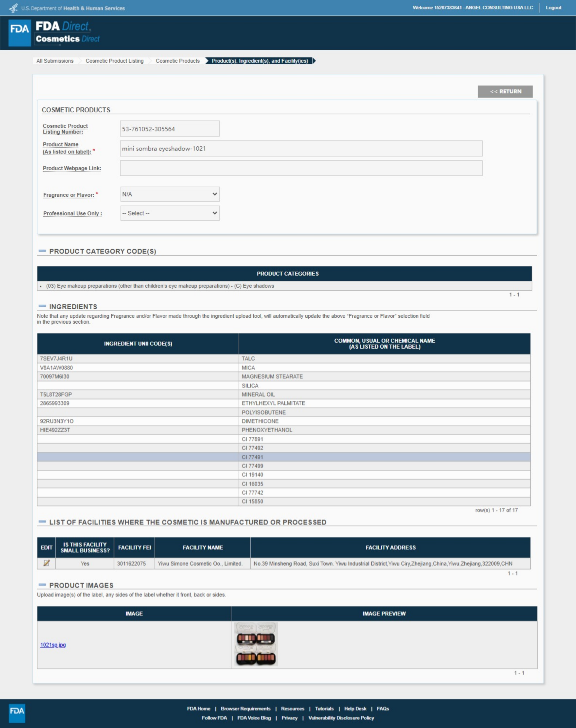Click the pencil edit icon in facilities table

[x=46, y=563]
